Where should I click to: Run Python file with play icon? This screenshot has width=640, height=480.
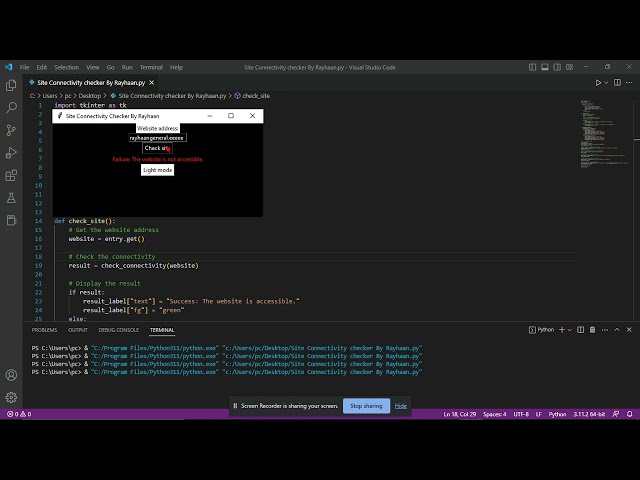598,82
